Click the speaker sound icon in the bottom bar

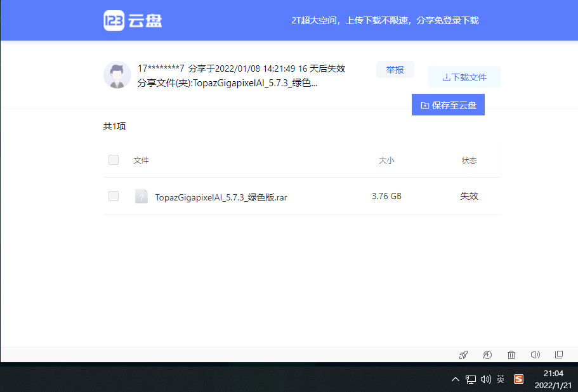(x=535, y=355)
